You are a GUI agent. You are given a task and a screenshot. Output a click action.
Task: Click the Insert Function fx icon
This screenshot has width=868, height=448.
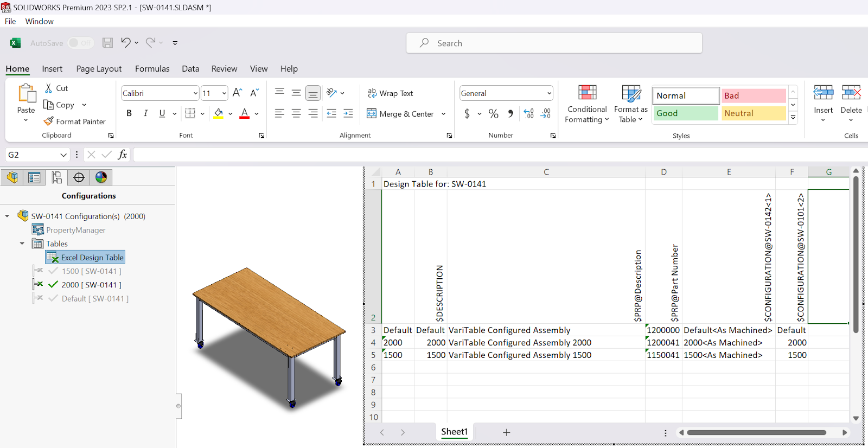(x=123, y=155)
